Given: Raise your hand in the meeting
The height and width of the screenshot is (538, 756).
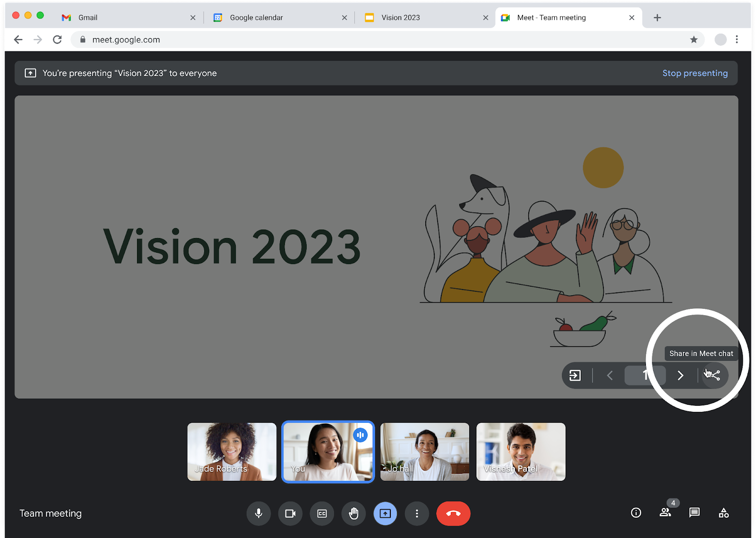Looking at the screenshot, I should tap(353, 513).
